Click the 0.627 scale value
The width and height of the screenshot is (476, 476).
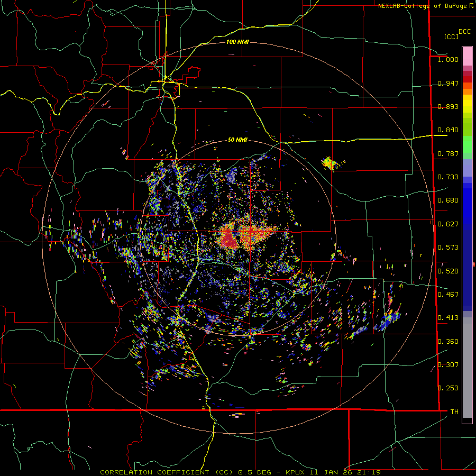point(448,224)
